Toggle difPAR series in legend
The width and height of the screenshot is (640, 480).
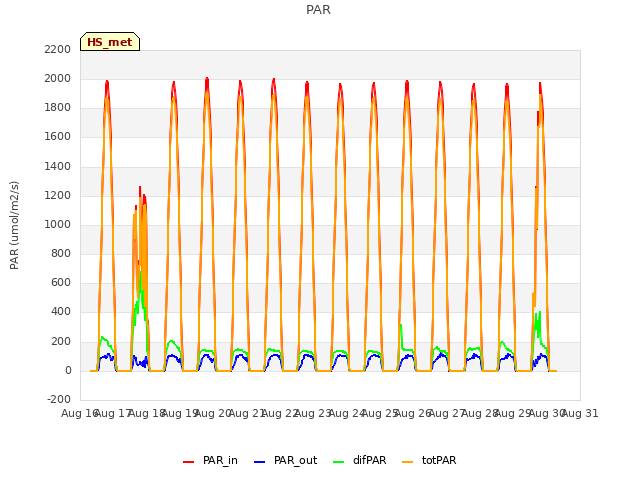click(360, 460)
